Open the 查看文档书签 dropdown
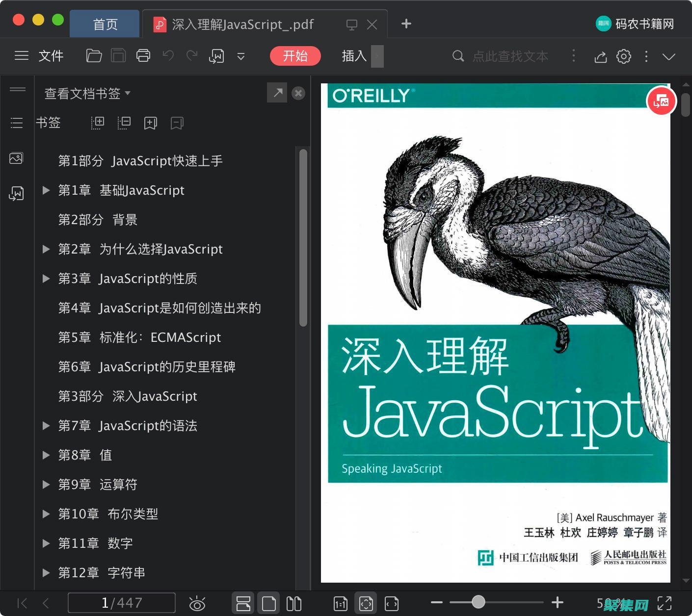 click(86, 93)
